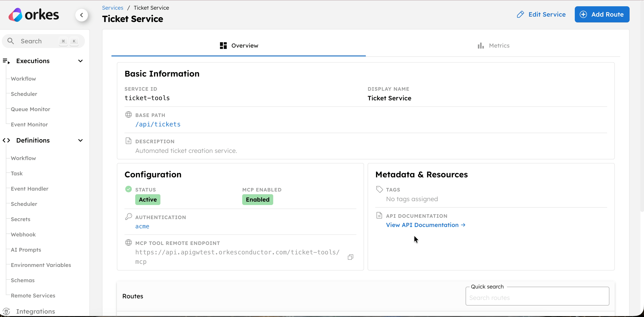The image size is (644, 317).
Task: Collapse the sidebar with the arrow button
Action: coord(82,15)
